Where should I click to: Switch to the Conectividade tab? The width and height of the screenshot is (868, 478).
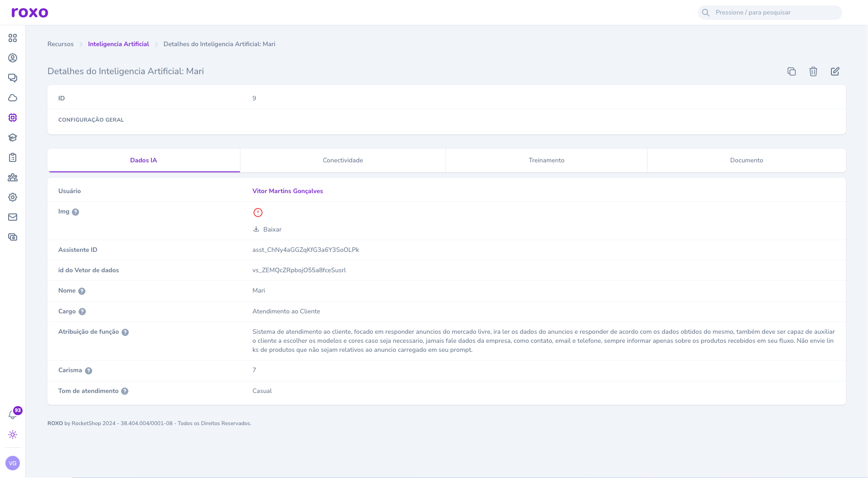pos(343,161)
